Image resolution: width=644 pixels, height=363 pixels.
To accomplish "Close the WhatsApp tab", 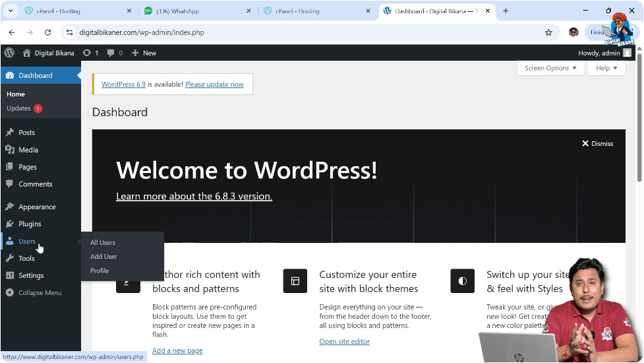I will pos(249,11).
